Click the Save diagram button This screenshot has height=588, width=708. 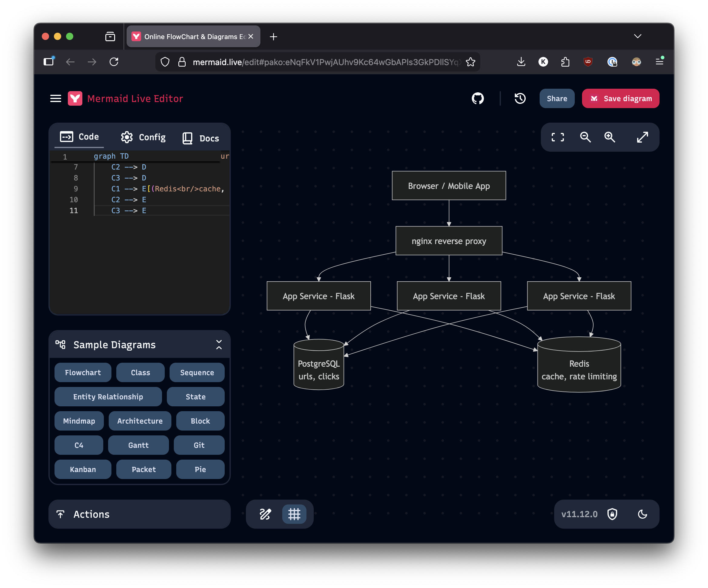[620, 98]
